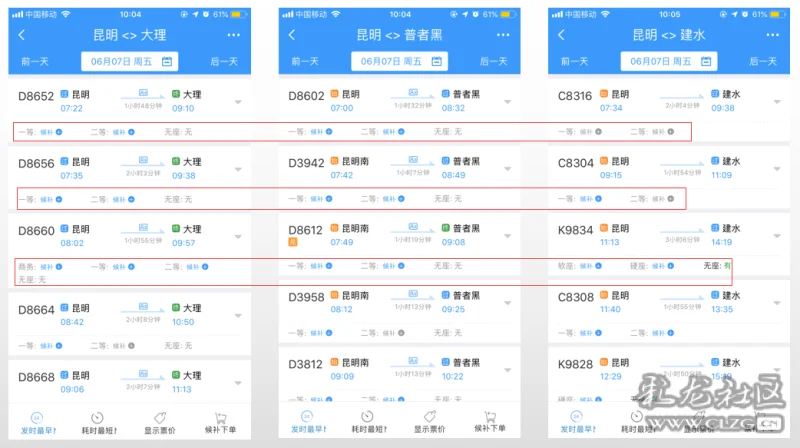Tap 发时最早 sort on 普者黑 screen

pos(308,423)
